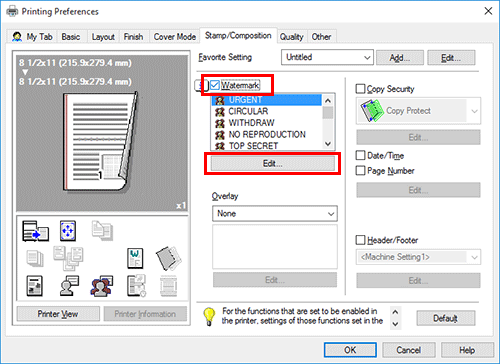Viewport: 500px width, 364px height.
Task: Tick the Page Number checkbox
Action: point(360,171)
